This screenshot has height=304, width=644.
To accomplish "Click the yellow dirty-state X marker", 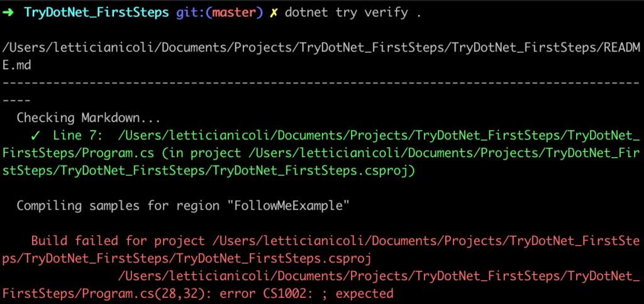I will click(273, 13).
